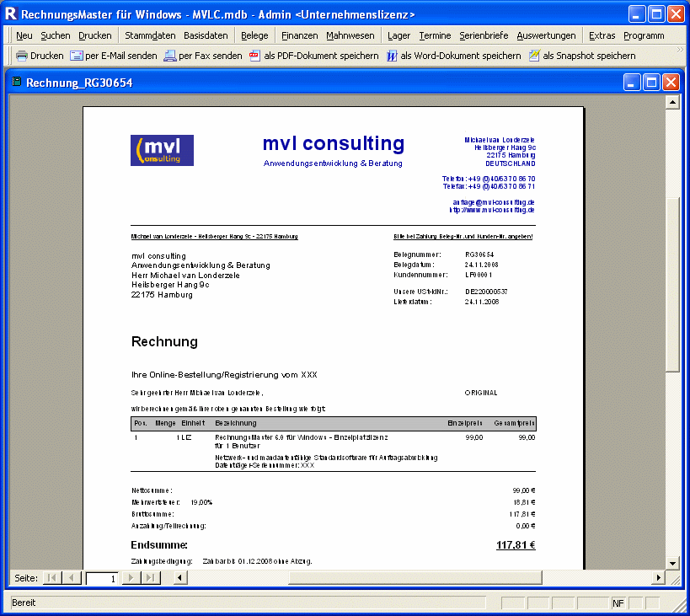The height and width of the screenshot is (616, 690).
Task: Choose als PDF-Dokument speichern
Action: tap(321, 56)
